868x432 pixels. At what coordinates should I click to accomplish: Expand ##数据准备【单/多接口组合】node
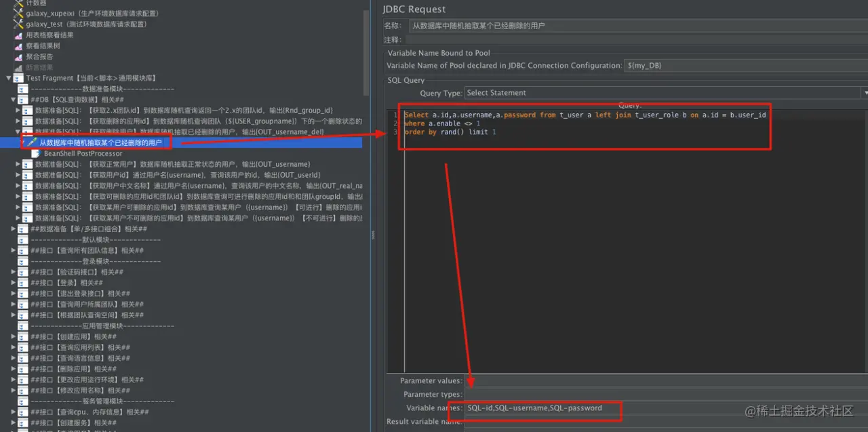(x=14, y=229)
